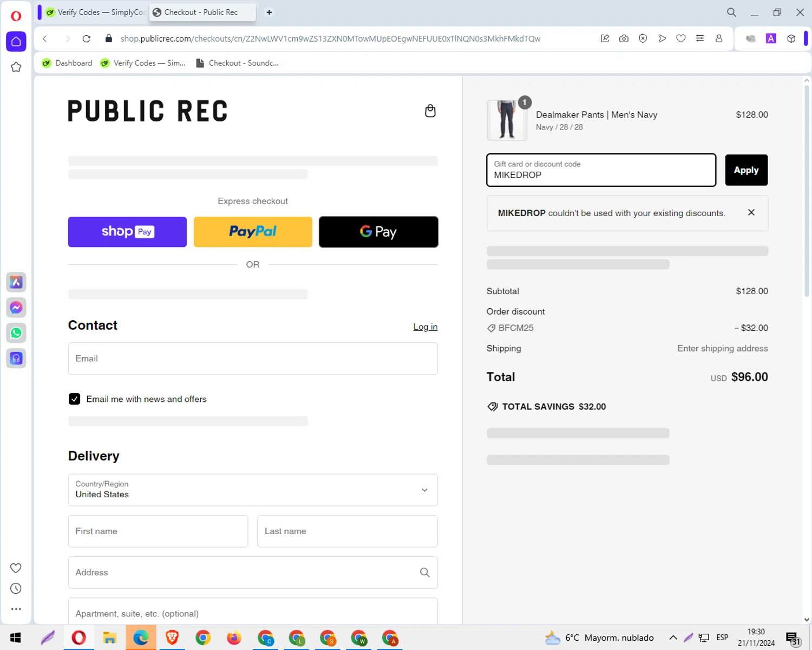The height and width of the screenshot is (650, 812).
Task: Select the Checkout - Public Rec tab
Action: click(202, 12)
